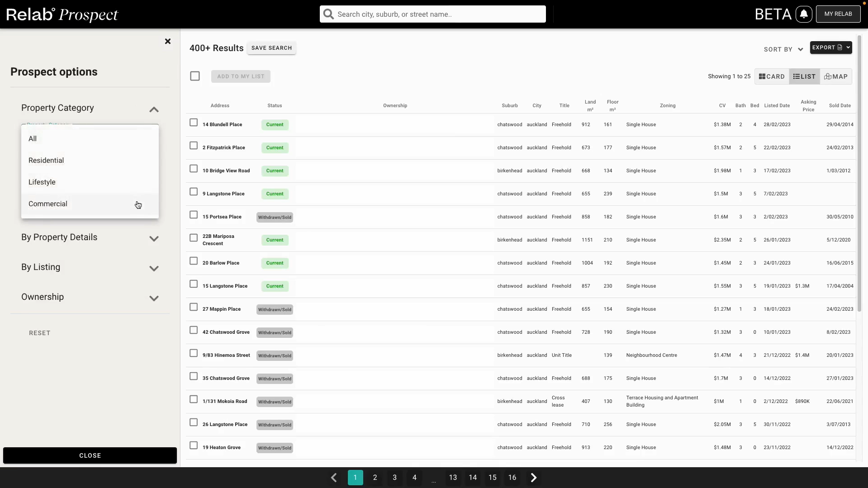The image size is (868, 488).
Task: Go to next page with arrow
Action: 533,477
